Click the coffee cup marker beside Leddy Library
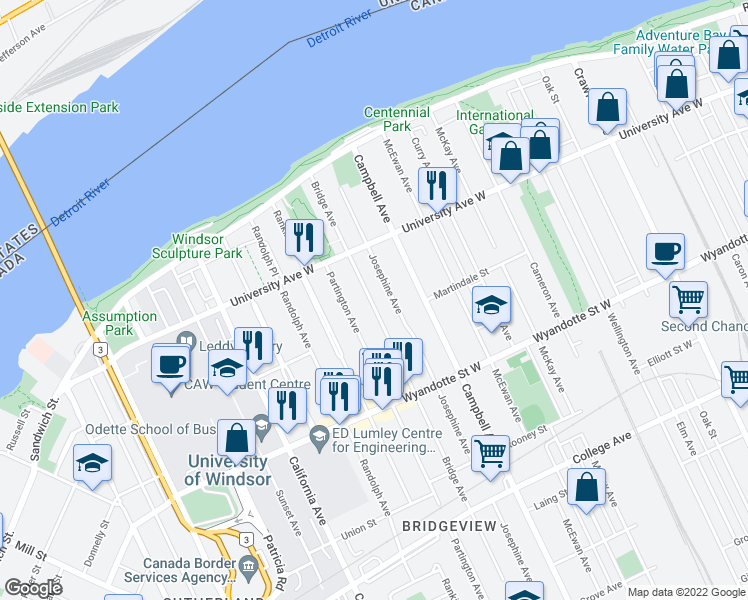The width and height of the screenshot is (748, 600). (x=171, y=366)
